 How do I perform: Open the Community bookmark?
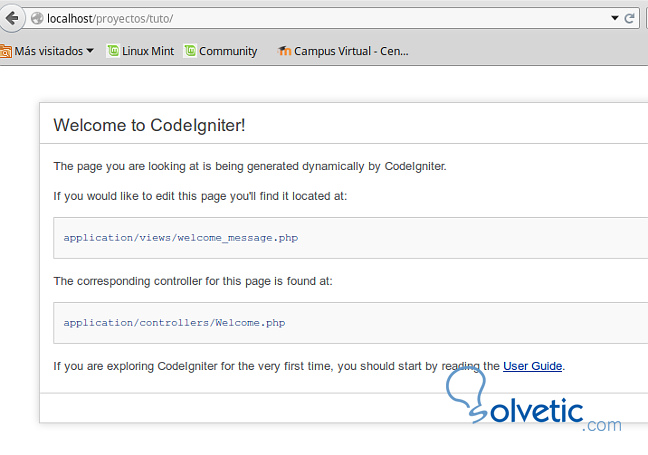pyautogui.click(x=221, y=51)
